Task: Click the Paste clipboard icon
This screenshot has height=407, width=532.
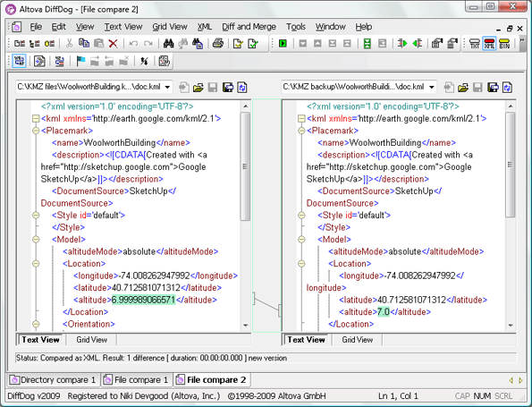Action: (x=98, y=44)
